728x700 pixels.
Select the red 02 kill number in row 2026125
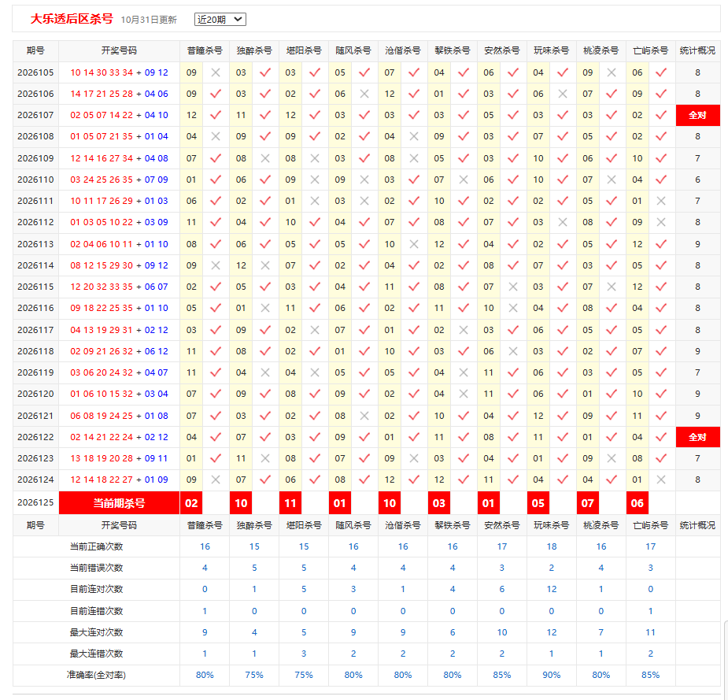[x=191, y=503]
